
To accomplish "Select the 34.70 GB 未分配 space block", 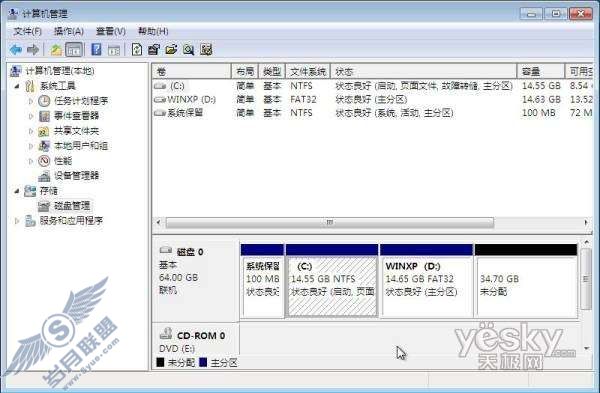I will tap(526, 281).
